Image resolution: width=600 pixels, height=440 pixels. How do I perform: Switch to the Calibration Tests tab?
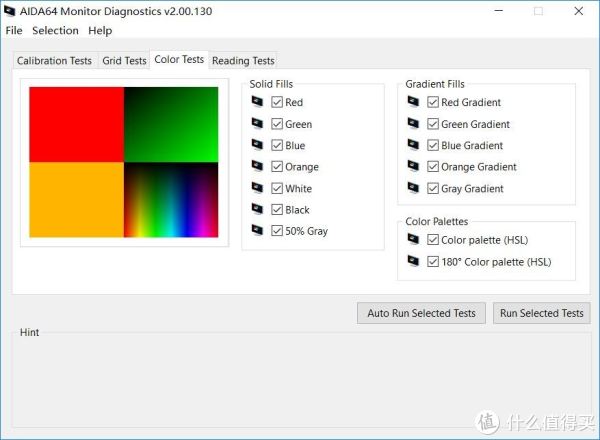pyautogui.click(x=54, y=60)
